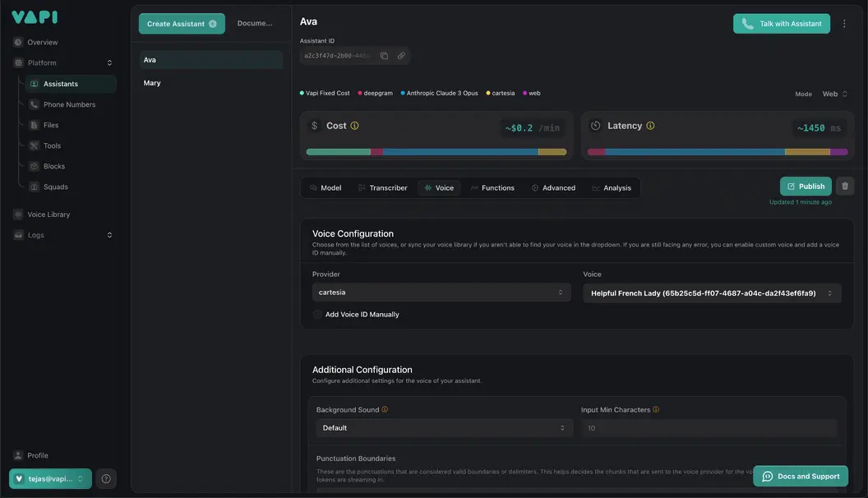Click the Anthropic Claude 3 Opus legend
The width and height of the screenshot is (868, 498).
(x=440, y=93)
